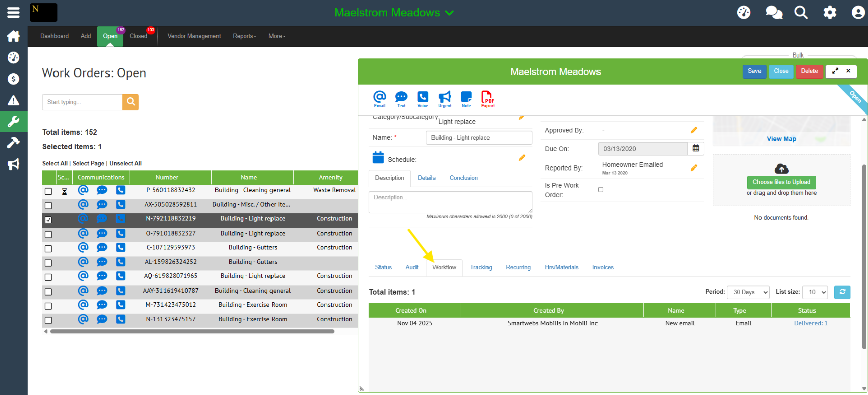Image resolution: width=868 pixels, height=395 pixels.
Task: Open the Due On calendar picker
Action: 696,149
